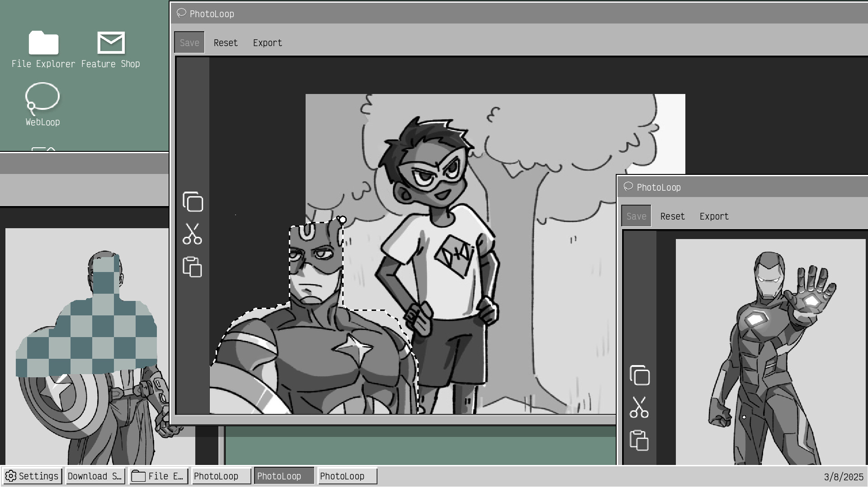Activate the third PhotoLoop taskbar button
The image size is (868, 488).
347,476
